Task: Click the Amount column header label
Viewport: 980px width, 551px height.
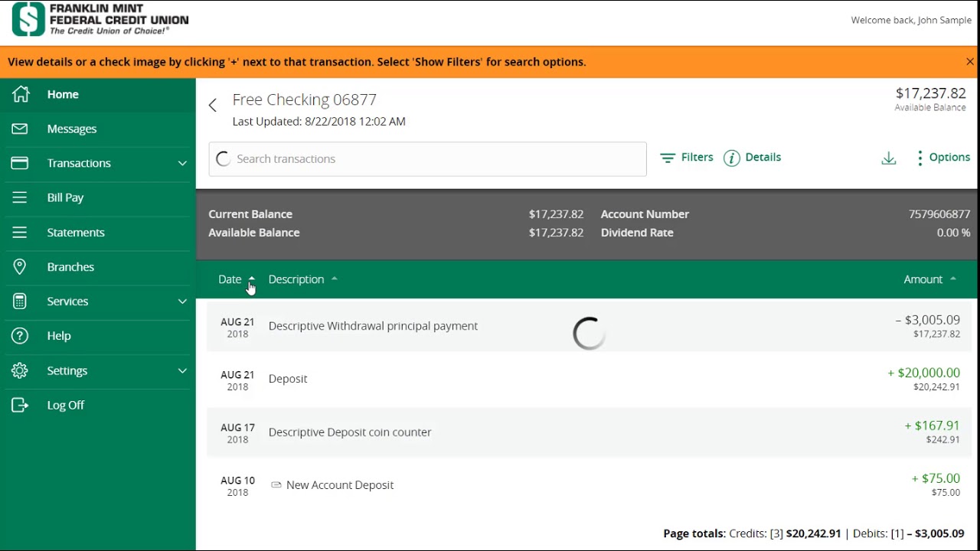Action: (923, 279)
